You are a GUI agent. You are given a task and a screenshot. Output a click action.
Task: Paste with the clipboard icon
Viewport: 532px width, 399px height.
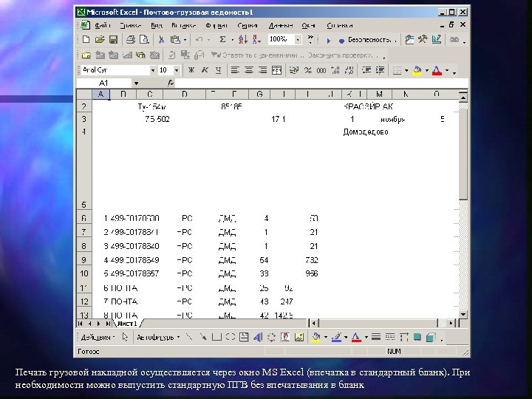[175, 40]
